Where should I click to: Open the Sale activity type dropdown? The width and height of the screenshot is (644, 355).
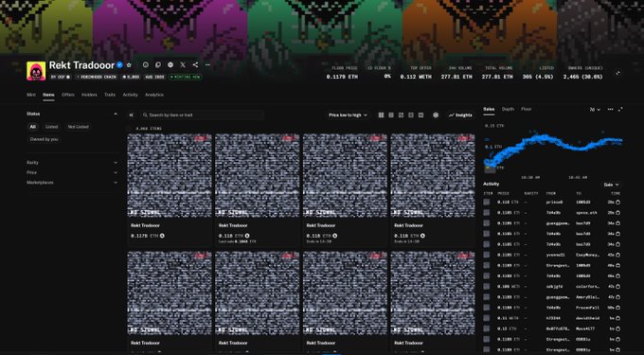(611, 185)
